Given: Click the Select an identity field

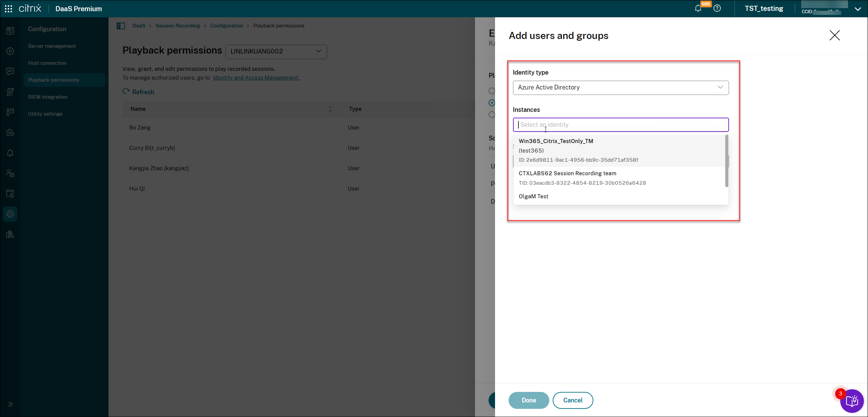Looking at the screenshot, I should pyautogui.click(x=620, y=125).
